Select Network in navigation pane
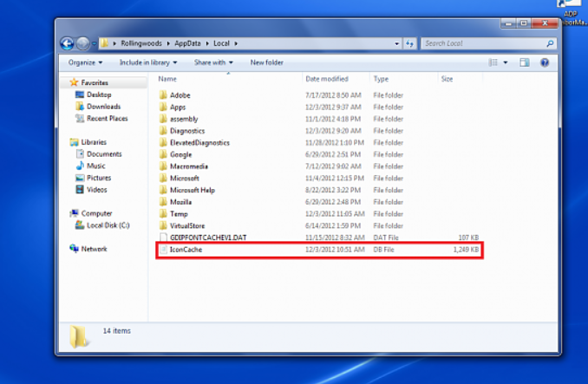Image resolution: width=588 pixels, height=384 pixels. (94, 249)
